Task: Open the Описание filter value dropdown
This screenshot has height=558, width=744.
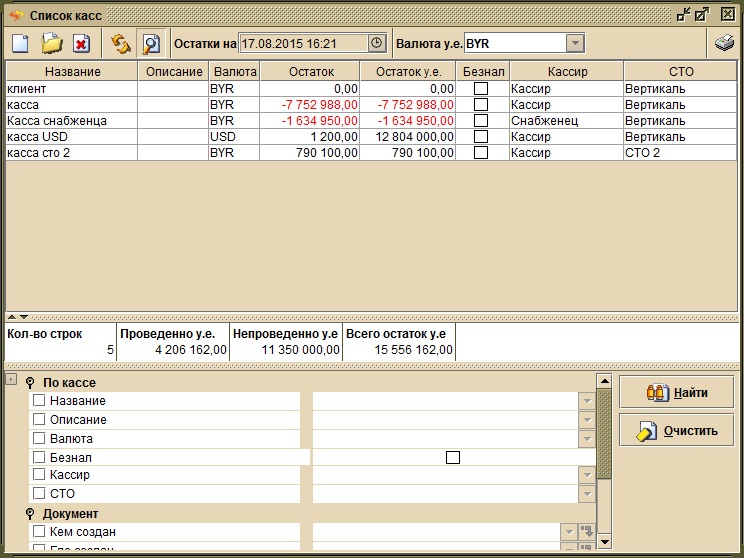Action: [587, 420]
